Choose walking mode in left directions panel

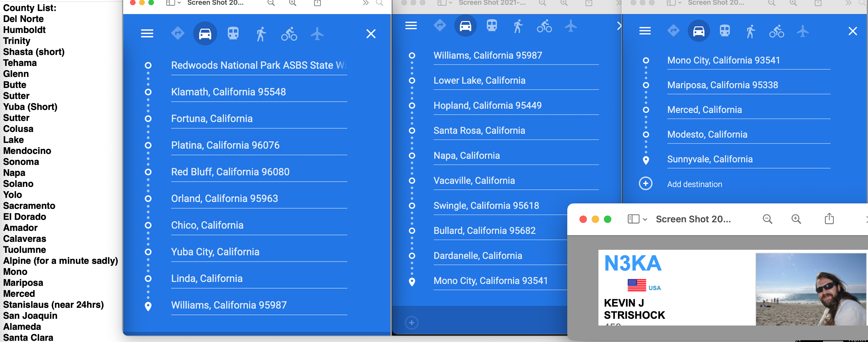coord(261,34)
